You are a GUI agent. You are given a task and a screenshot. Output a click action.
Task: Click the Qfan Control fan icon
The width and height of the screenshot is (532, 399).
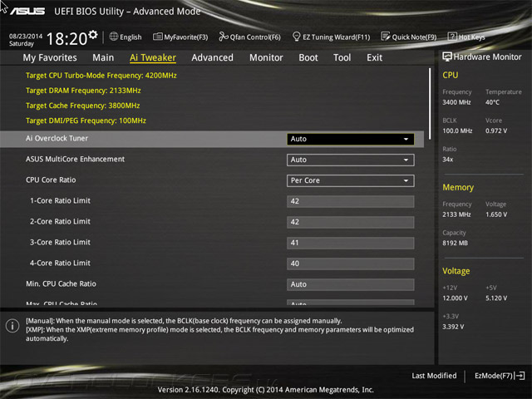pos(224,37)
